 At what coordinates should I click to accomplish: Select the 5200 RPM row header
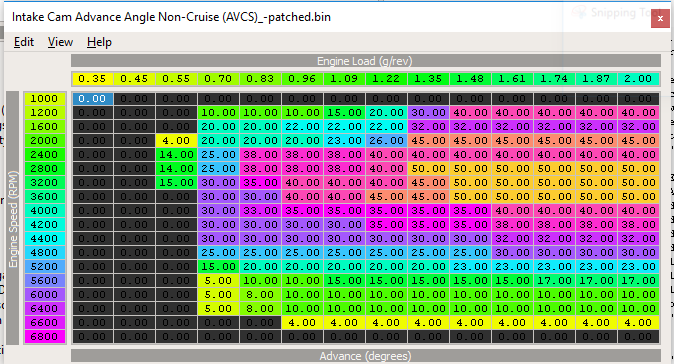pos(44,266)
